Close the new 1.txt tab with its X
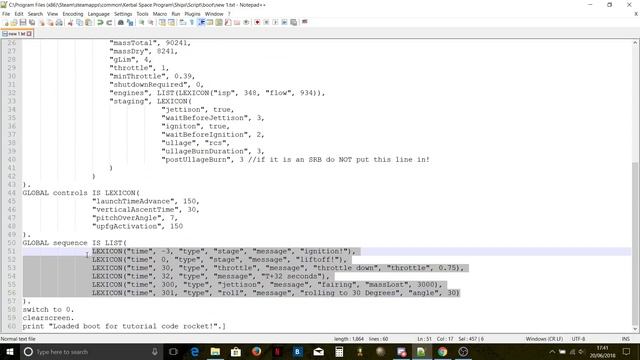 click(x=29, y=33)
